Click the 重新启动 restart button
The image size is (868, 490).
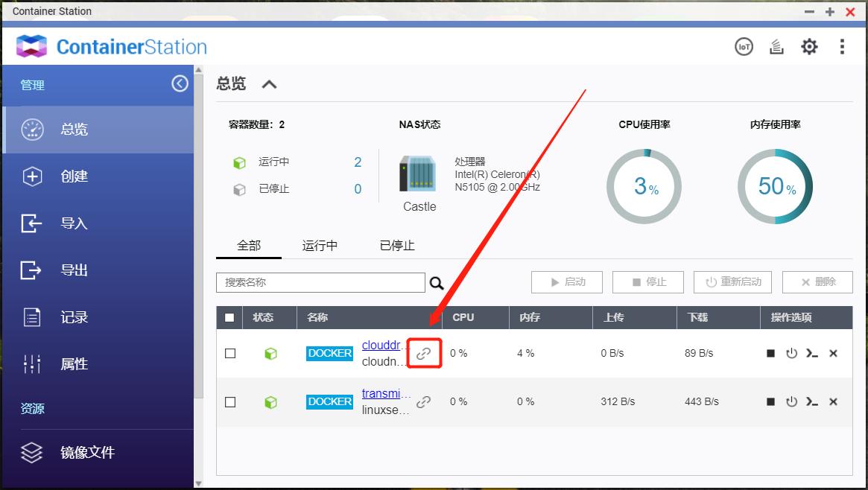click(732, 281)
